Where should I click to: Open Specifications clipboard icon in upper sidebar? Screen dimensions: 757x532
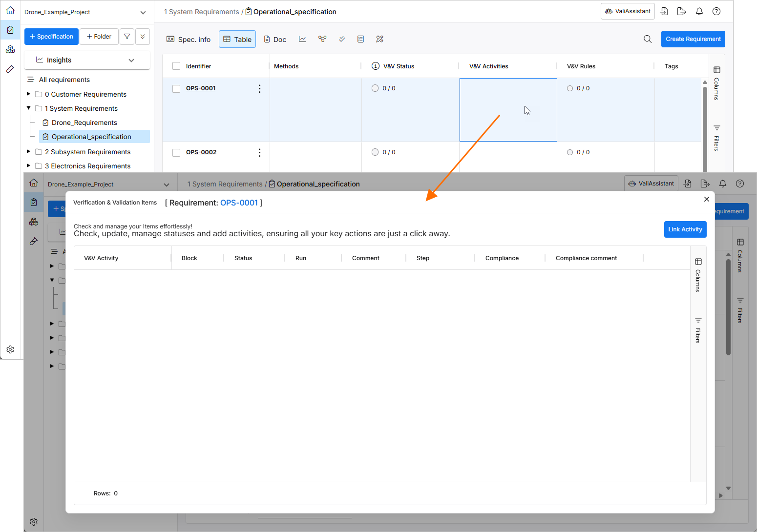[10, 30]
